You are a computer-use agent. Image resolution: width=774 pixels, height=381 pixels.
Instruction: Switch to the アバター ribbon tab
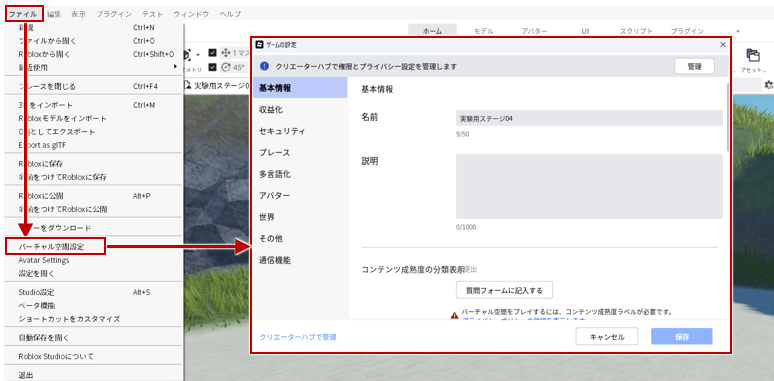(x=535, y=31)
